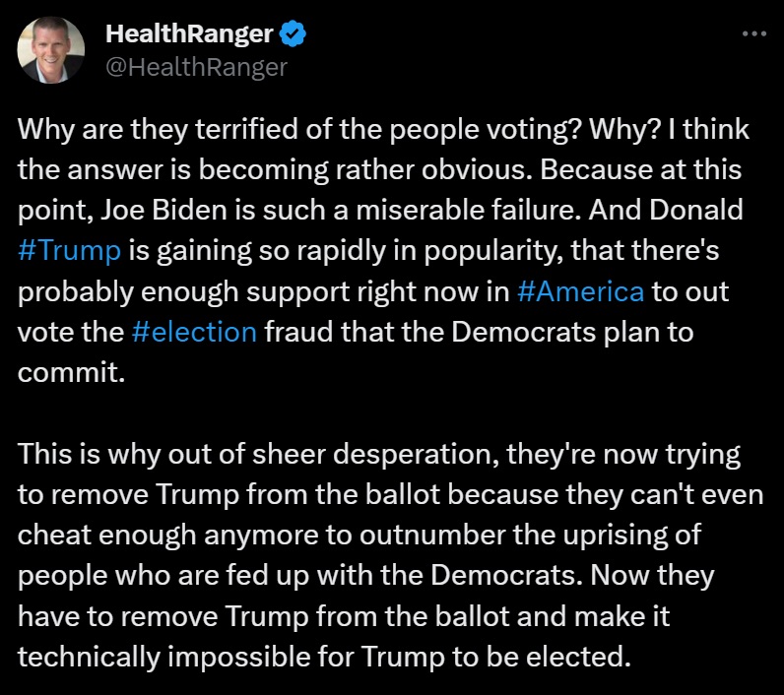
Task: Open the three-dot more options menu
Action: pyautogui.click(x=752, y=34)
